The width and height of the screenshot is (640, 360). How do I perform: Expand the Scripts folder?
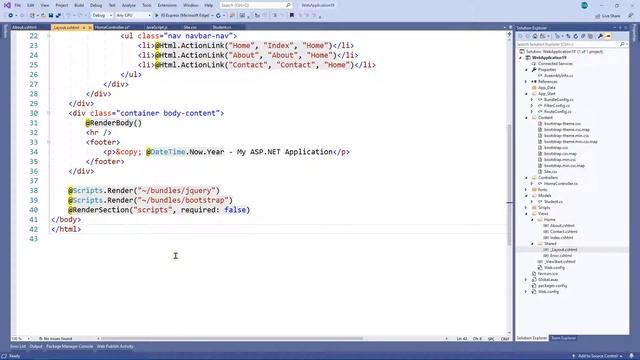tap(526, 207)
